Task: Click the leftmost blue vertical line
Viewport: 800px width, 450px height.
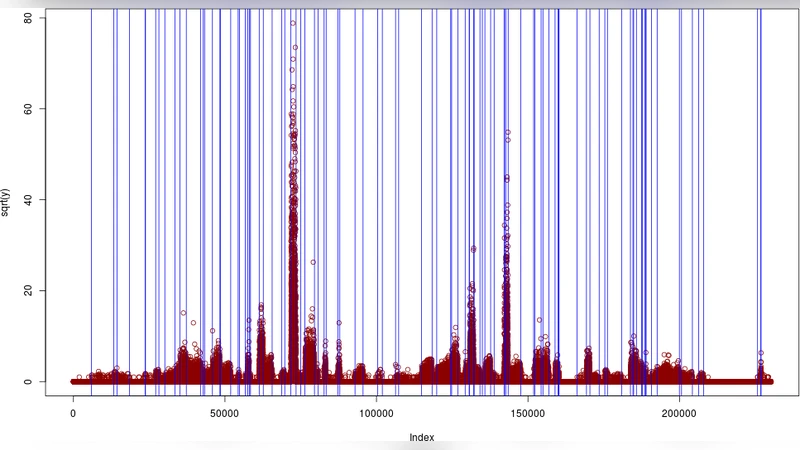Action: [91, 200]
